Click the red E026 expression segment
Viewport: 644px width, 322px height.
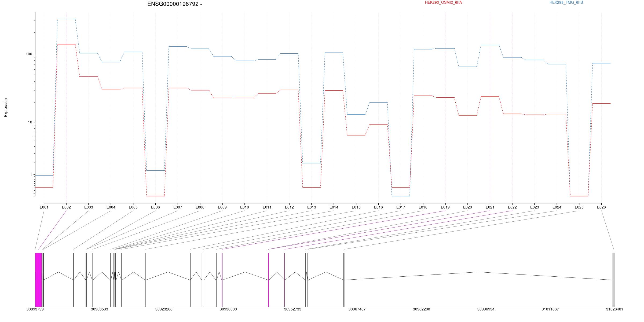[x=601, y=104]
